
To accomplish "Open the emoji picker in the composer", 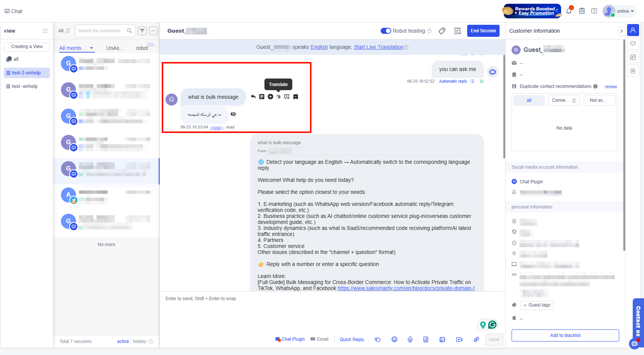I will point(394,340).
